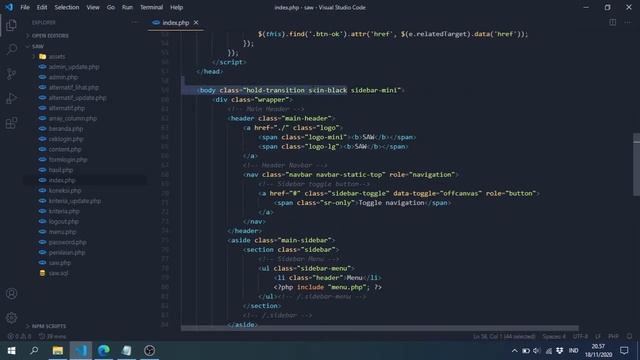Click the Spaces: 4 indentation setting

coord(554,336)
